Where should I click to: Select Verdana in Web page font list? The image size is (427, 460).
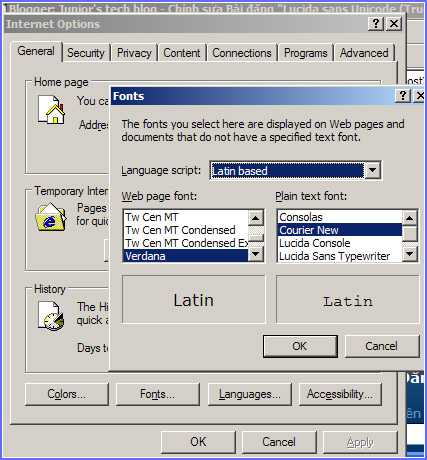coord(186,256)
